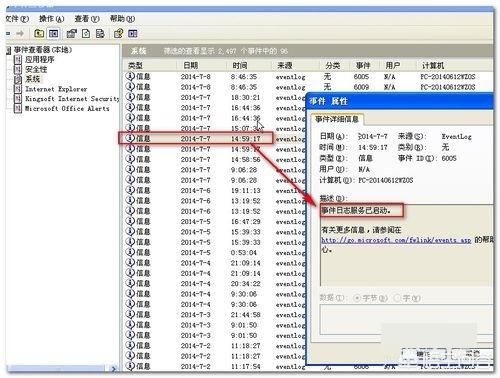Click the 6009 event cell in the list
500x378 pixels.
pos(361,87)
